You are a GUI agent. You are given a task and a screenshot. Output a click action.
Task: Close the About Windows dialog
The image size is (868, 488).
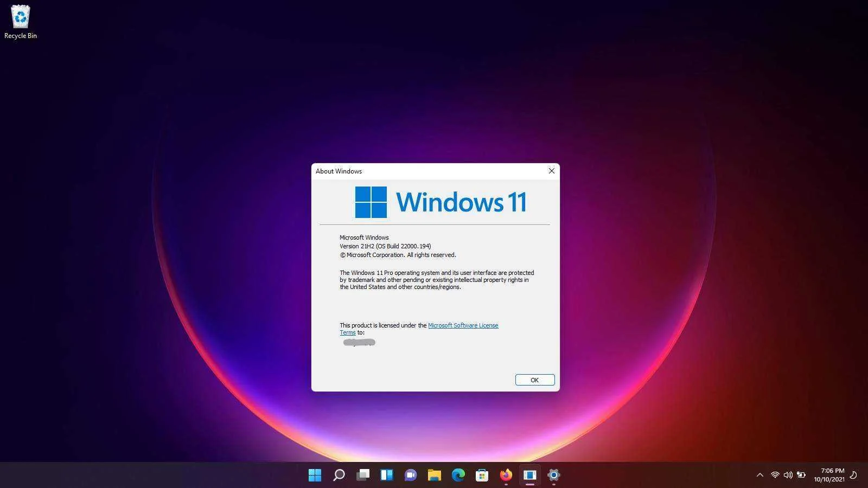pos(551,171)
